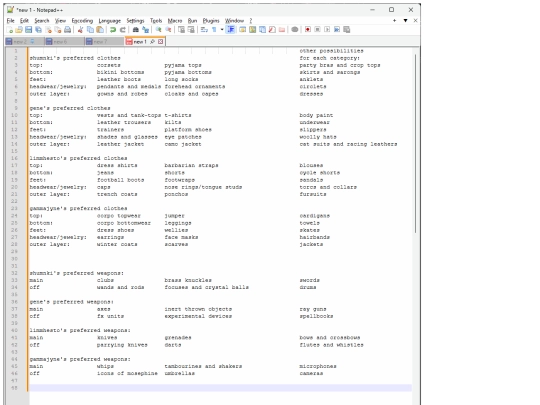Click the Redo toolbar icon

122,30
